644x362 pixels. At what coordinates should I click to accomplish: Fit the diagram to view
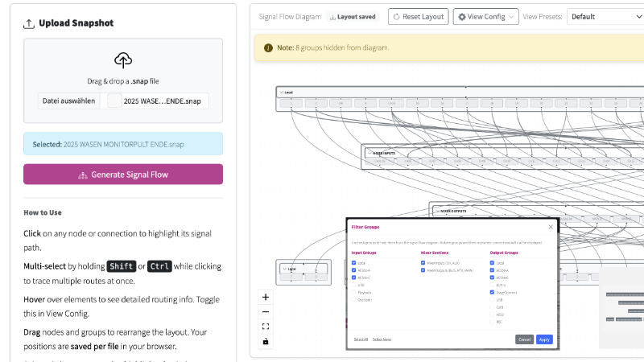pos(266,327)
